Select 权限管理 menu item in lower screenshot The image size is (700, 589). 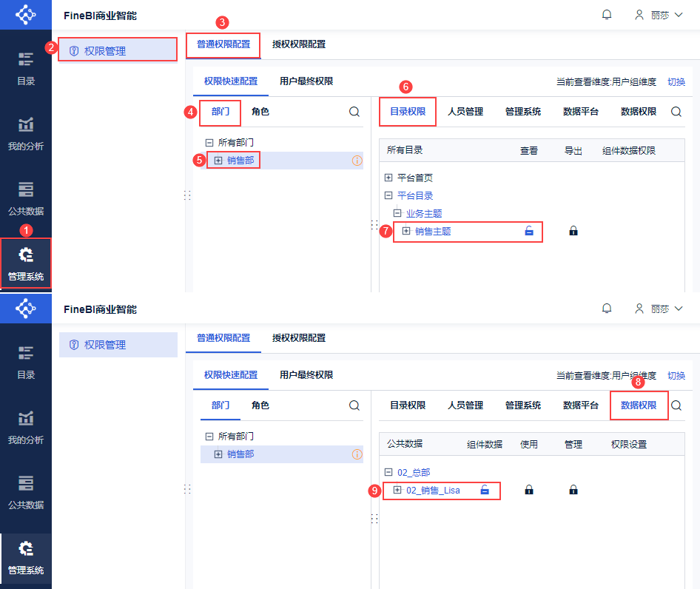tap(118, 344)
